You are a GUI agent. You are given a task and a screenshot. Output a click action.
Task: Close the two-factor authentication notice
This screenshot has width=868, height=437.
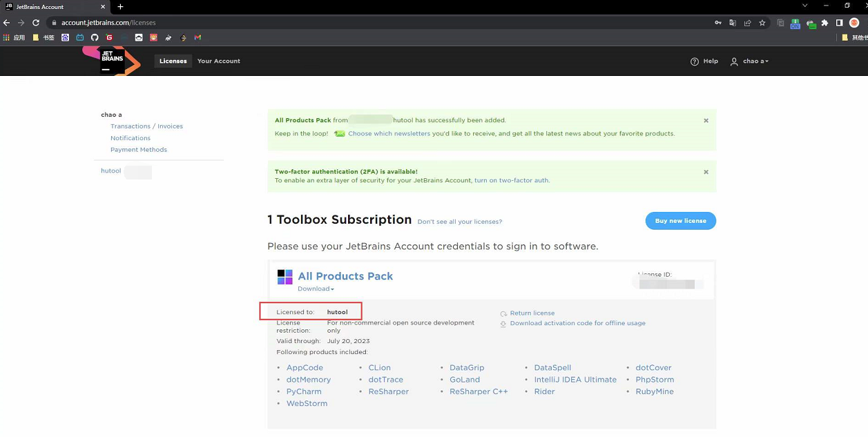coord(706,172)
